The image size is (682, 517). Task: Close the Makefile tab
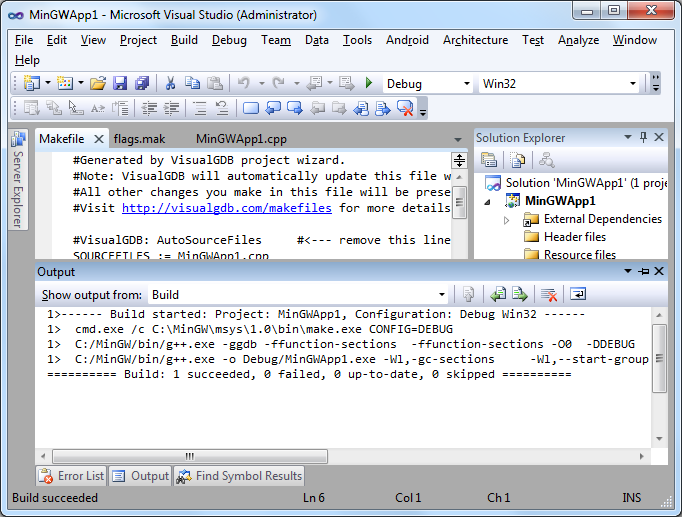click(x=99, y=139)
